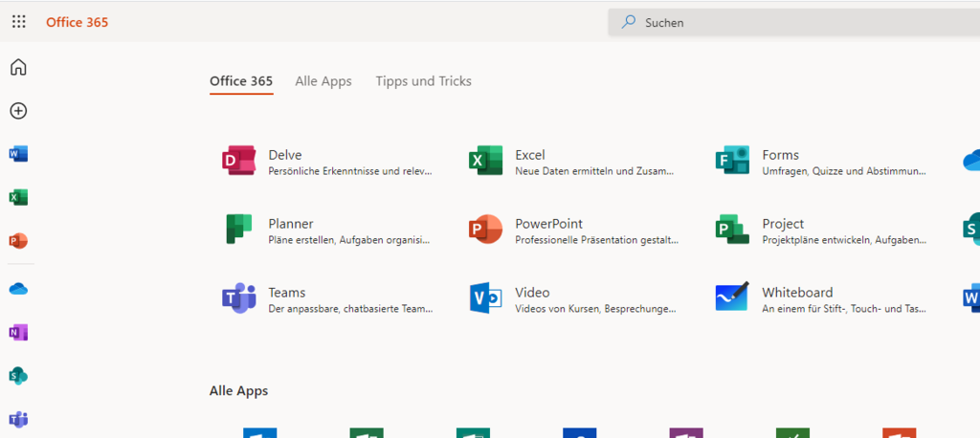Click the Teams app icon in grid
The width and height of the screenshot is (980, 438).
pos(238,298)
